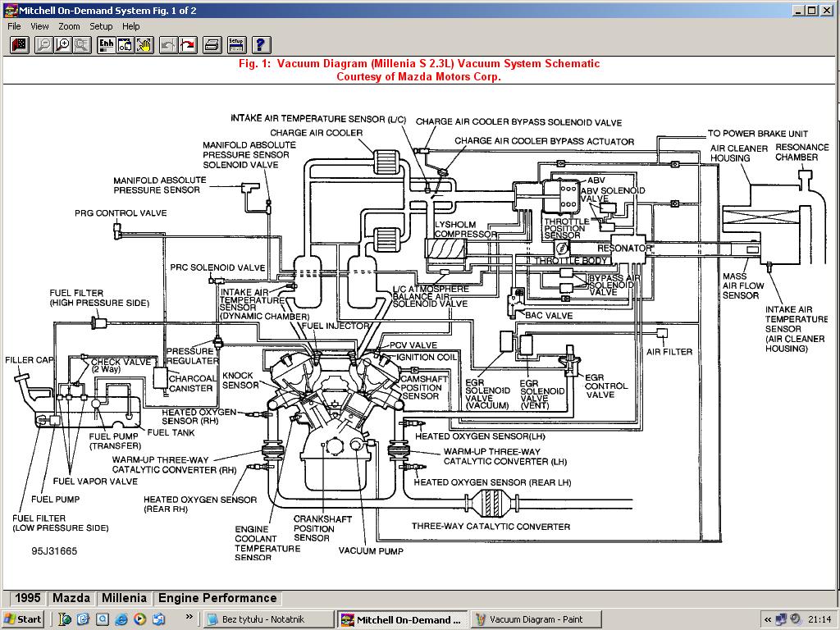Image resolution: width=840 pixels, height=630 pixels.
Task: Open the Zoom menu
Action: click(69, 26)
